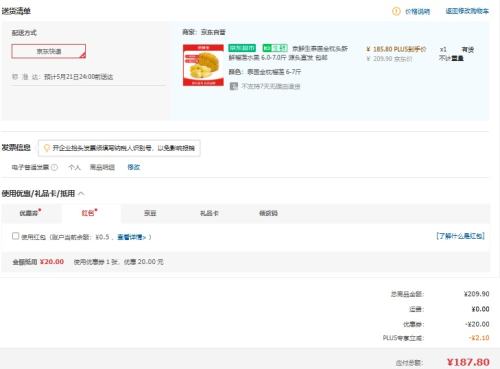Image resolution: width=500 pixels, height=369 pixels.
Task: Click the lightbulb icon in invoice tip
Action: [47, 148]
